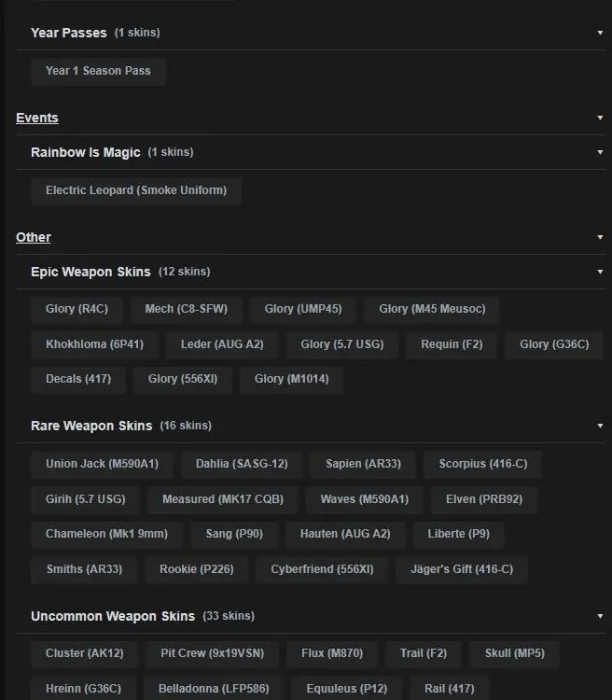Click the Belladonna (LFP586) skin tag

[x=214, y=689]
